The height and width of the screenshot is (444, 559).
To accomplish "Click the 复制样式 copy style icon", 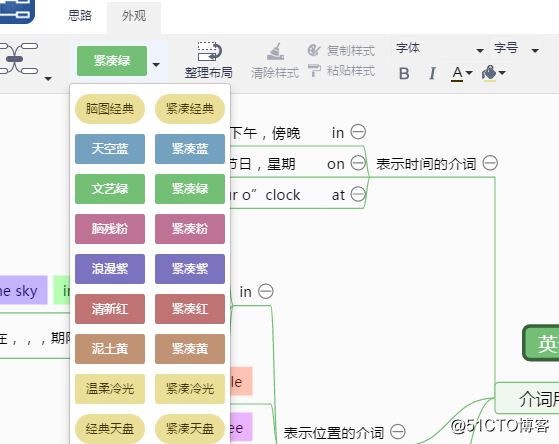I will tap(314, 50).
